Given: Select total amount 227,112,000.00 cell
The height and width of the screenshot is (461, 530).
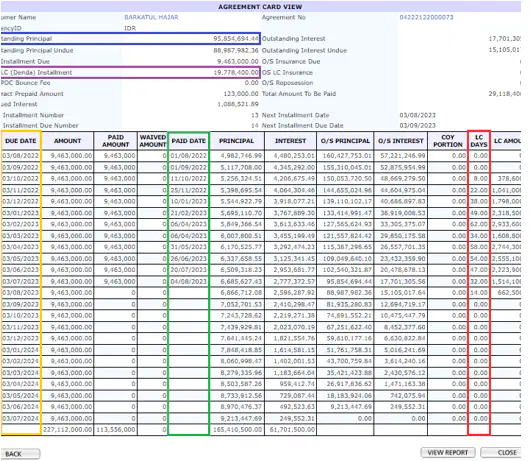Looking at the screenshot, I should pos(68,430).
